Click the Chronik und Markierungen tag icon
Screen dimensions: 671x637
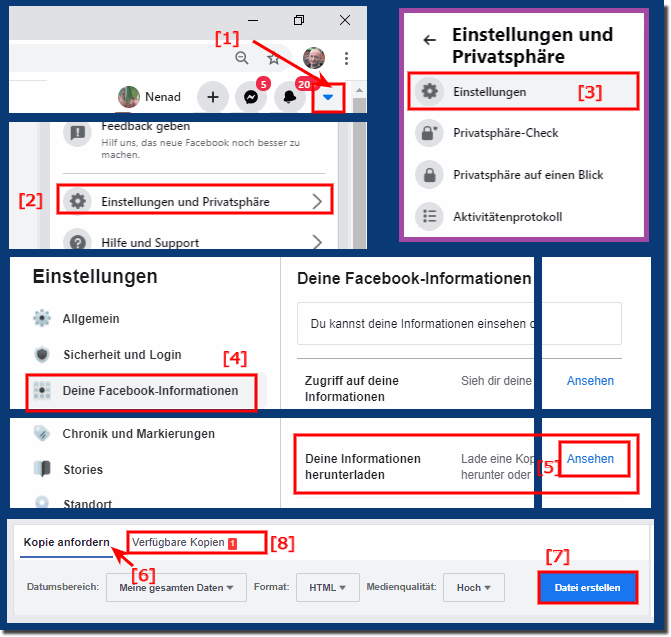pyautogui.click(x=42, y=433)
